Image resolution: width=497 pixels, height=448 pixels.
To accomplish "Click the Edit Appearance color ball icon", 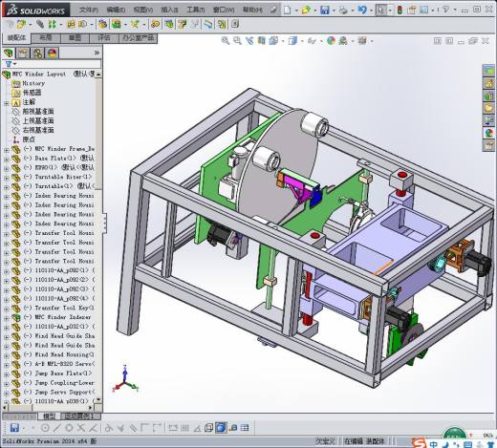I will point(331,41).
